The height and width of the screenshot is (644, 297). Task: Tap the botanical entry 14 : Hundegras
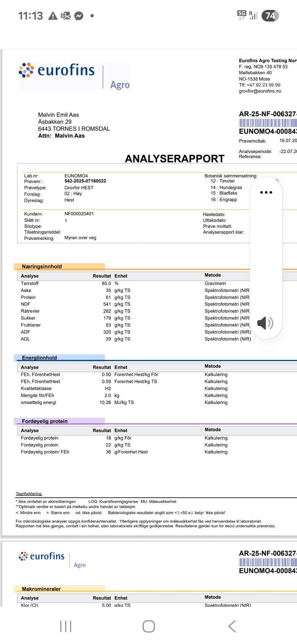coord(226,187)
